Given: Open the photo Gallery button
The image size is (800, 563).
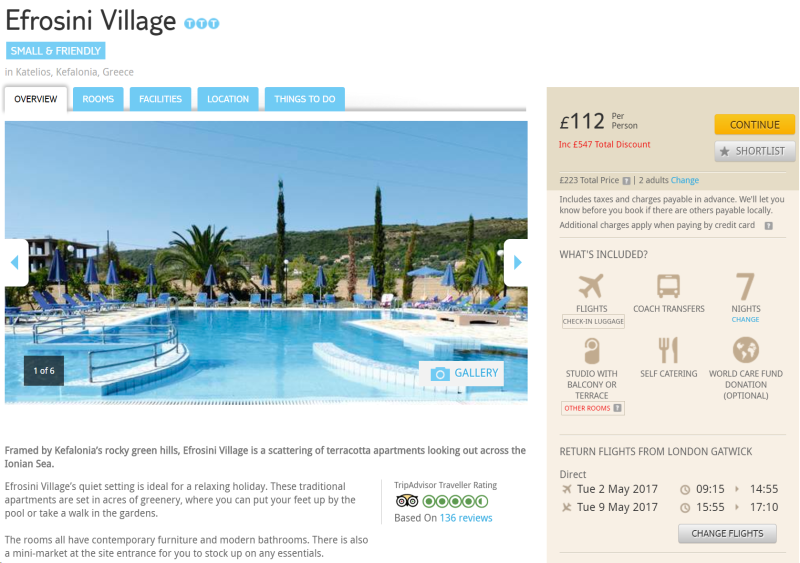Looking at the screenshot, I should pyautogui.click(x=462, y=373).
